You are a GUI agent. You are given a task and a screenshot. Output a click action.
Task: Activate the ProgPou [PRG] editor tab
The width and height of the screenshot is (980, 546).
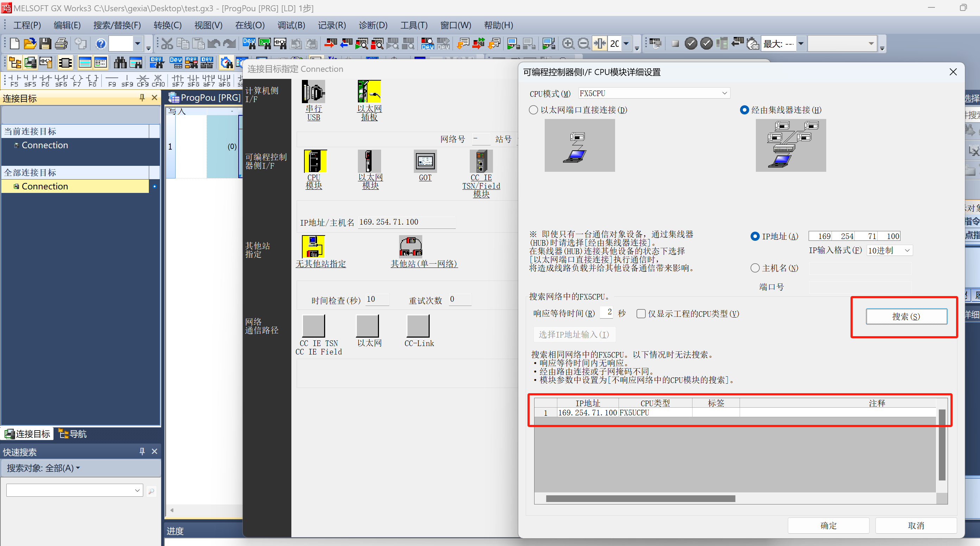click(205, 98)
